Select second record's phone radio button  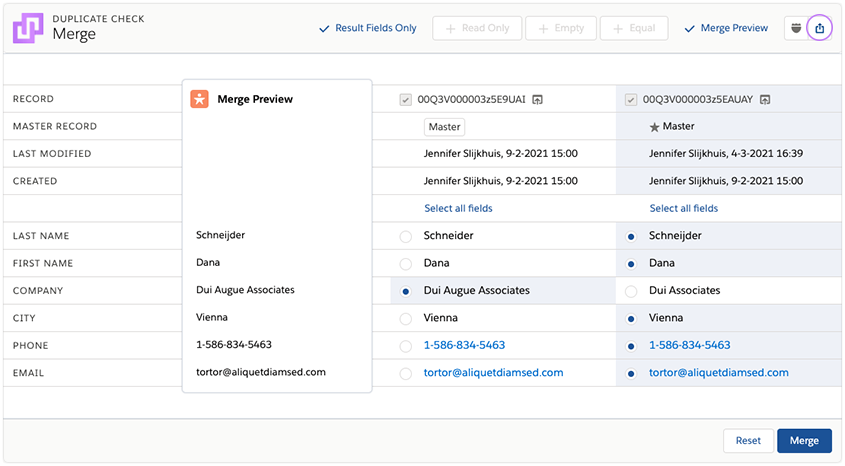pyautogui.click(x=631, y=346)
